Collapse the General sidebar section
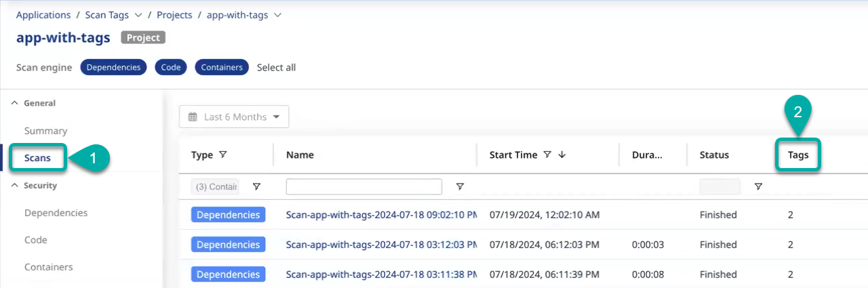 tap(15, 103)
